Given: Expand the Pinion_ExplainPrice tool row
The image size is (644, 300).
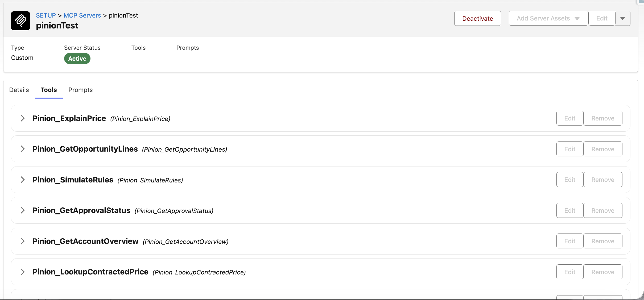Looking at the screenshot, I should coord(23,118).
